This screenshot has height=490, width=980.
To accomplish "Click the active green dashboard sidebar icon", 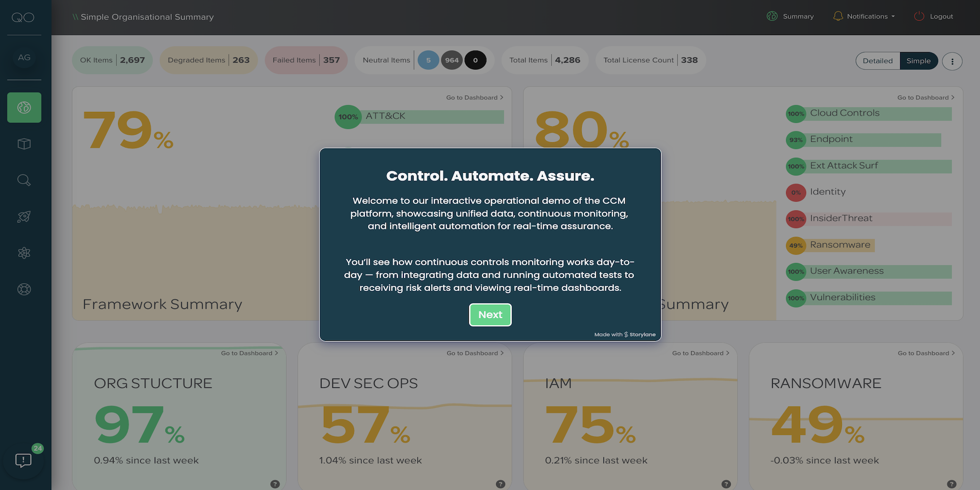I will [x=24, y=107].
